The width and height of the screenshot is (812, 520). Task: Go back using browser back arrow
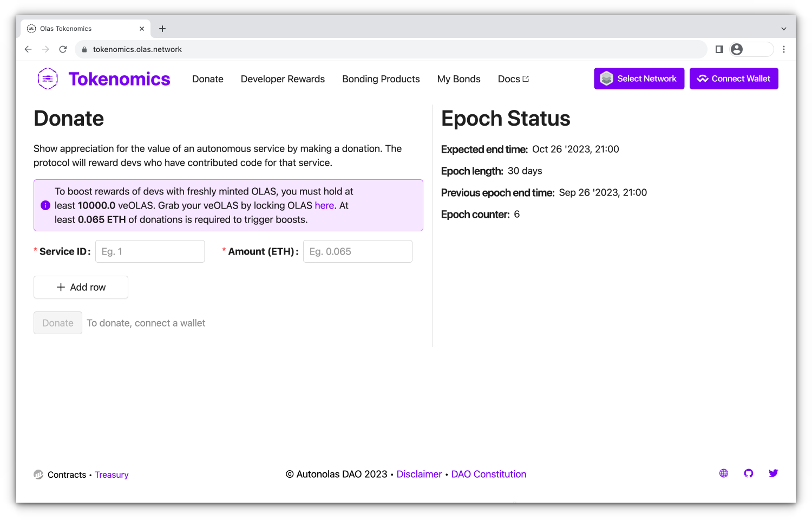(x=28, y=49)
